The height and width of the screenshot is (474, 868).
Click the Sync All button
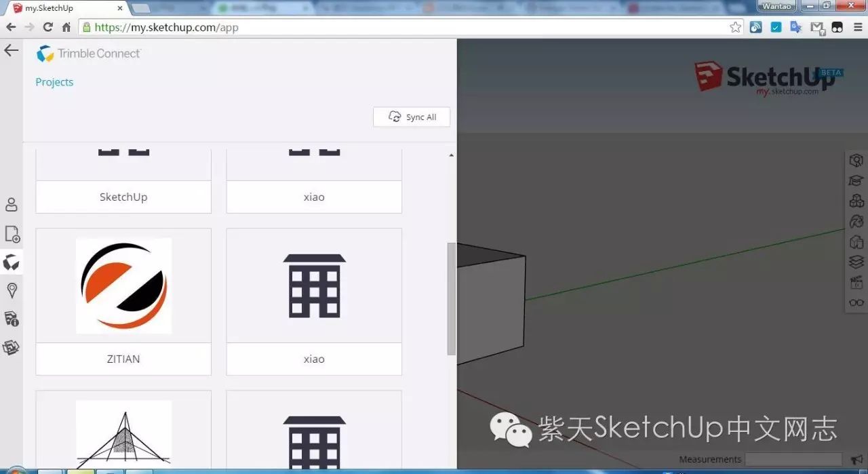tap(412, 117)
